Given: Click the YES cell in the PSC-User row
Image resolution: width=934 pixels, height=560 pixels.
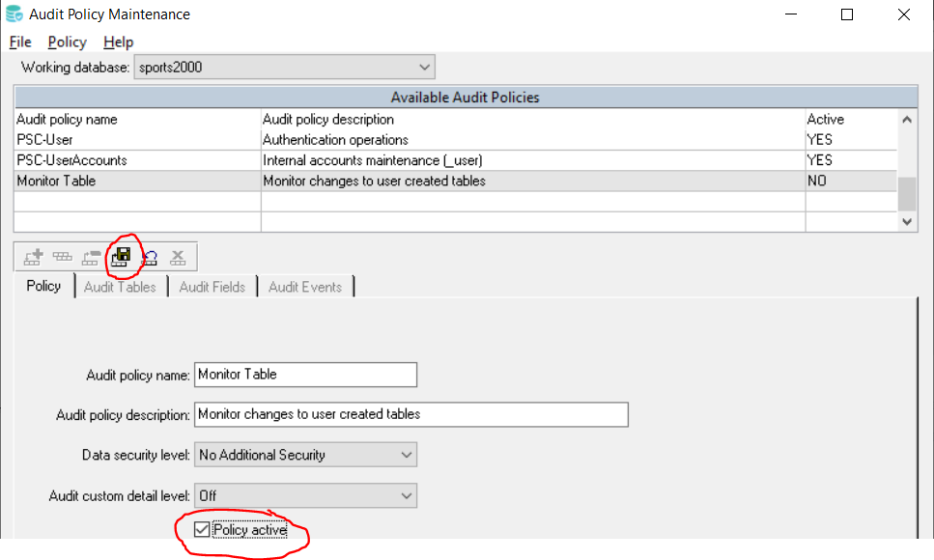Looking at the screenshot, I should click(851, 139).
